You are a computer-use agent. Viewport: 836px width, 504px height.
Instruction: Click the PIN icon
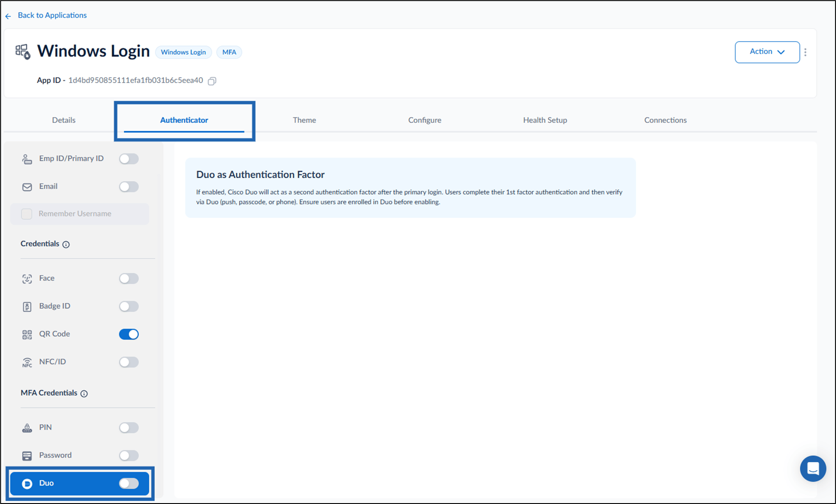(27, 428)
